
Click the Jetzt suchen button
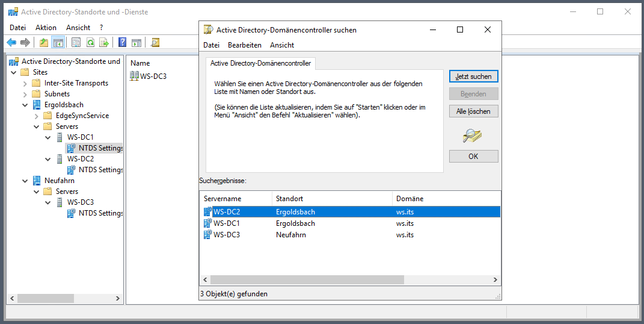(x=474, y=76)
